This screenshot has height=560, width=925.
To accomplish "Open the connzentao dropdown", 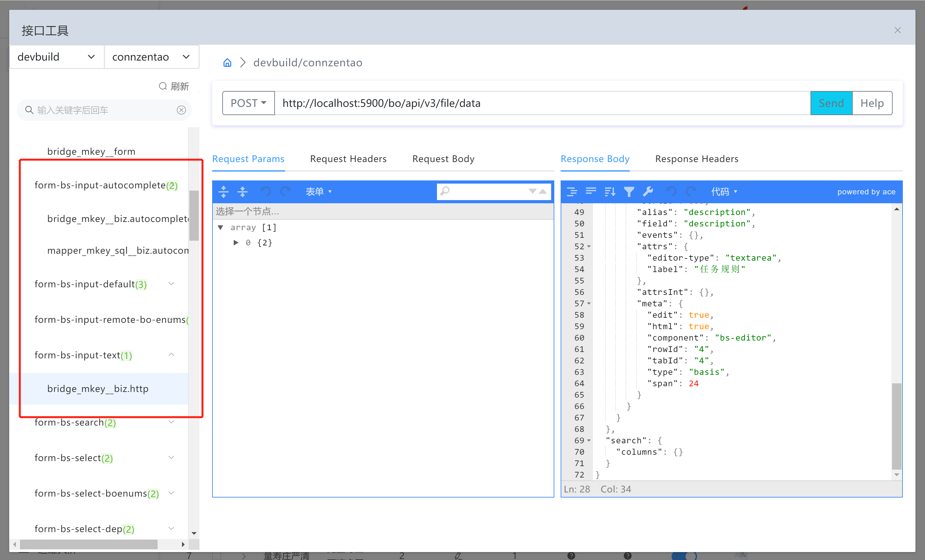I will point(151,57).
